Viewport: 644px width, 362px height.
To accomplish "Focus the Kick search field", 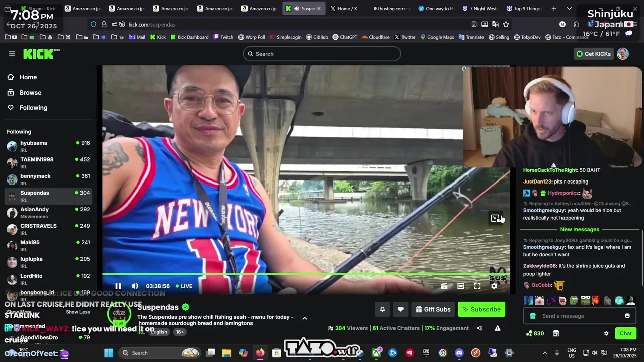I will [x=322, y=54].
